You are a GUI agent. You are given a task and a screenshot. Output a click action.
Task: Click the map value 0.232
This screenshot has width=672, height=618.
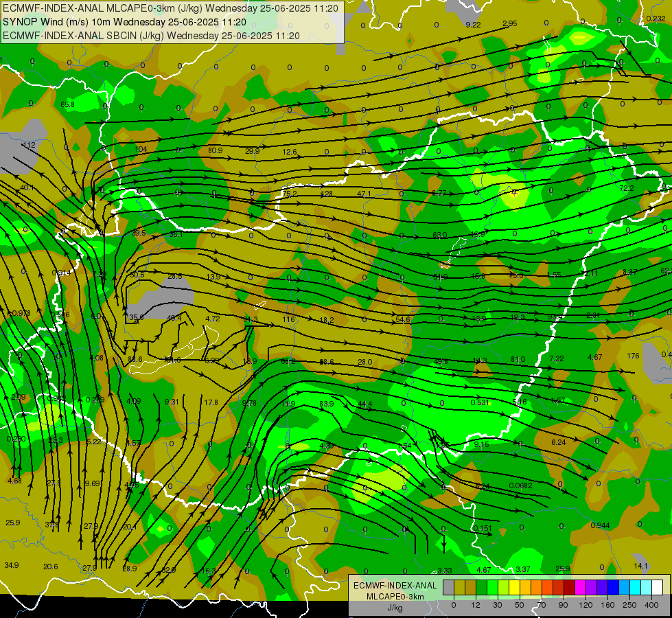click(x=656, y=19)
